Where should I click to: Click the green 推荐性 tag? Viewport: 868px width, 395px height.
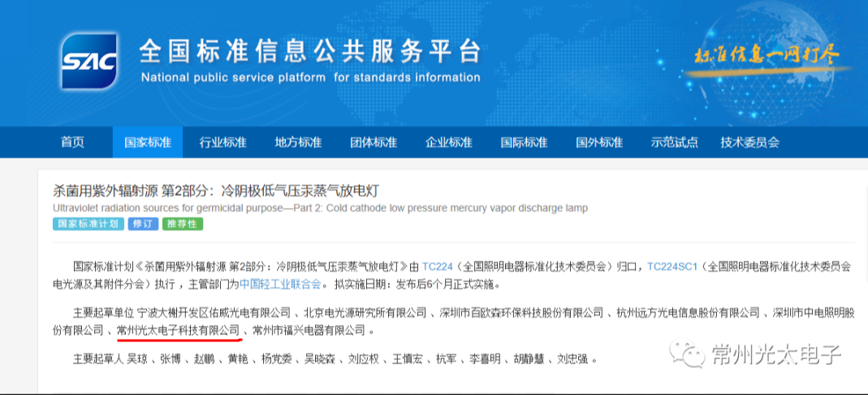tap(182, 224)
